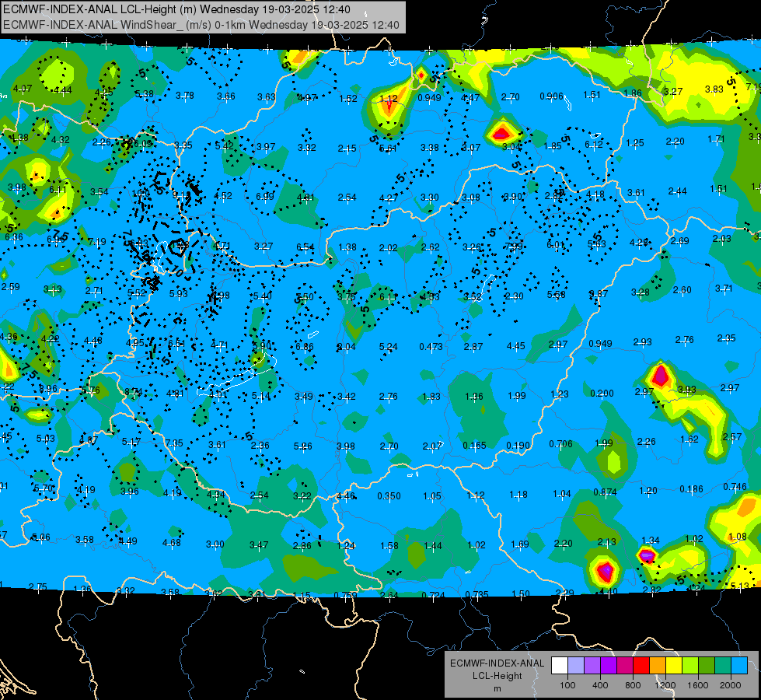Screen dimensions: 761x700
Task: Click the orange legend swatch
Action: (658, 665)
